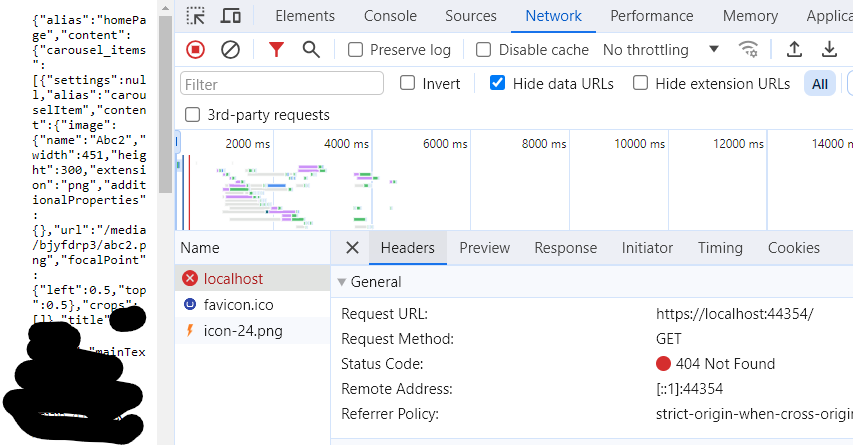Click the GET request method value

click(x=669, y=339)
